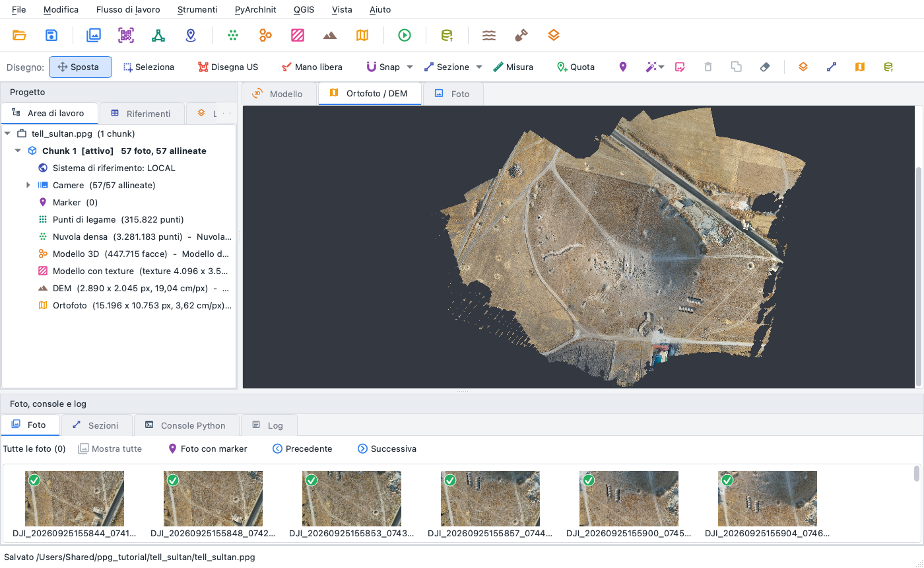
Task: Click the add photos icon in top toolbar
Action: pos(94,36)
